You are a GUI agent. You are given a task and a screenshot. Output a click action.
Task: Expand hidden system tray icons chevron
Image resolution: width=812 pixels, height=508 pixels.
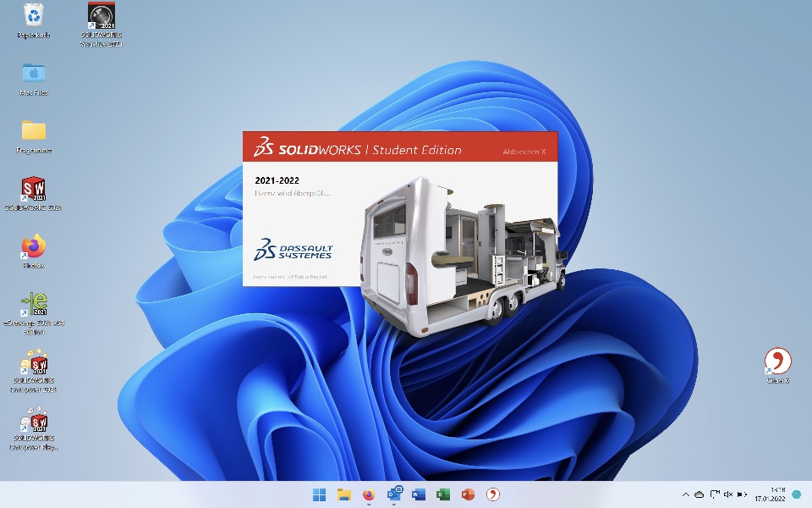(686, 494)
